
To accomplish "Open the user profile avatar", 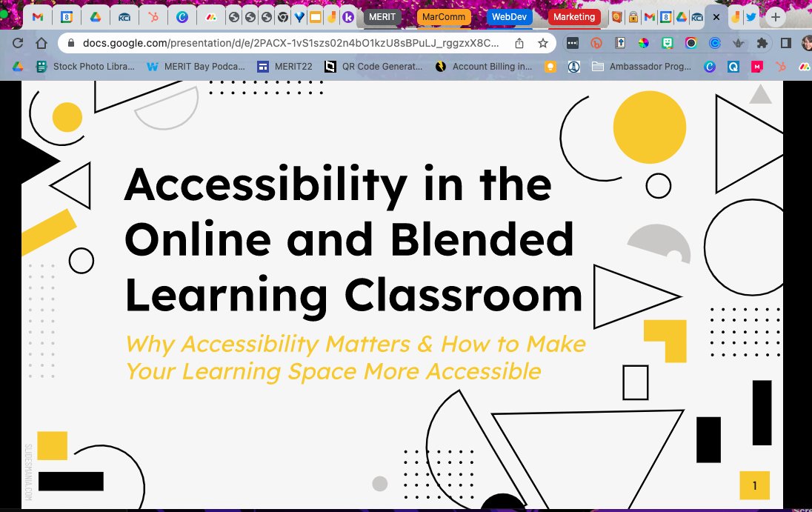I will click(x=807, y=43).
